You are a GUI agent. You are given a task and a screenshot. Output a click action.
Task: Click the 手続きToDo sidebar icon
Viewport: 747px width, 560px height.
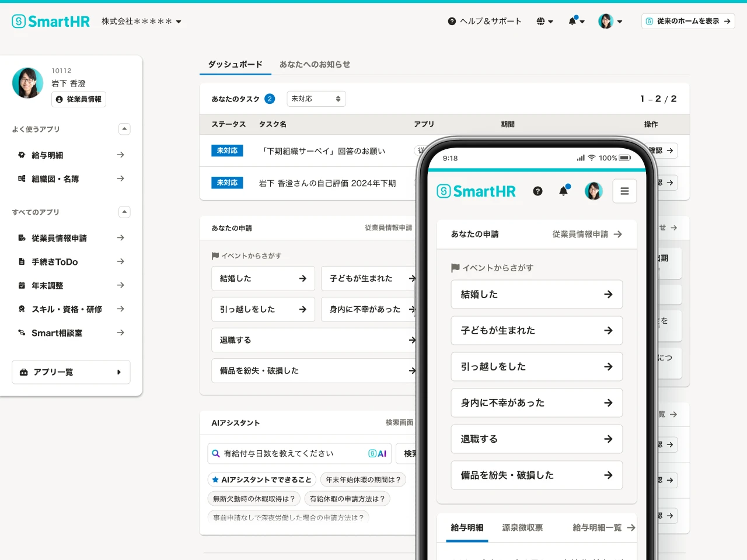click(22, 262)
